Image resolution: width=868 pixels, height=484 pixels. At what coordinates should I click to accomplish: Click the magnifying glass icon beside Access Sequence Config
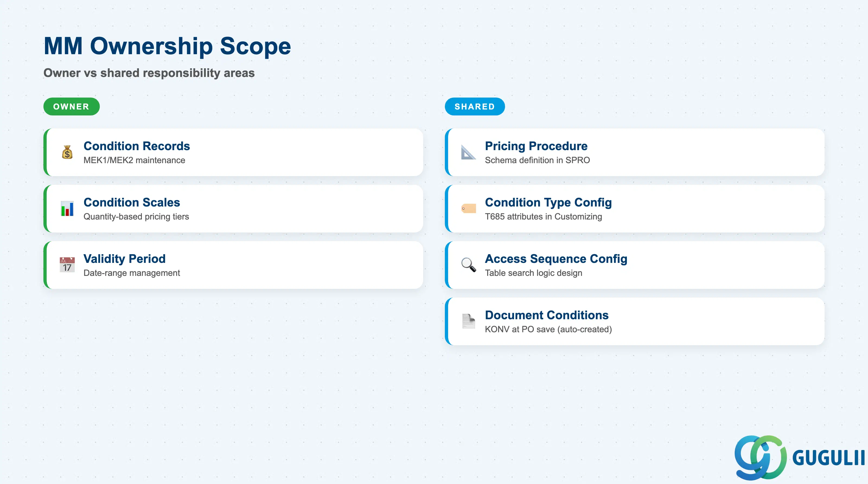[x=468, y=265]
